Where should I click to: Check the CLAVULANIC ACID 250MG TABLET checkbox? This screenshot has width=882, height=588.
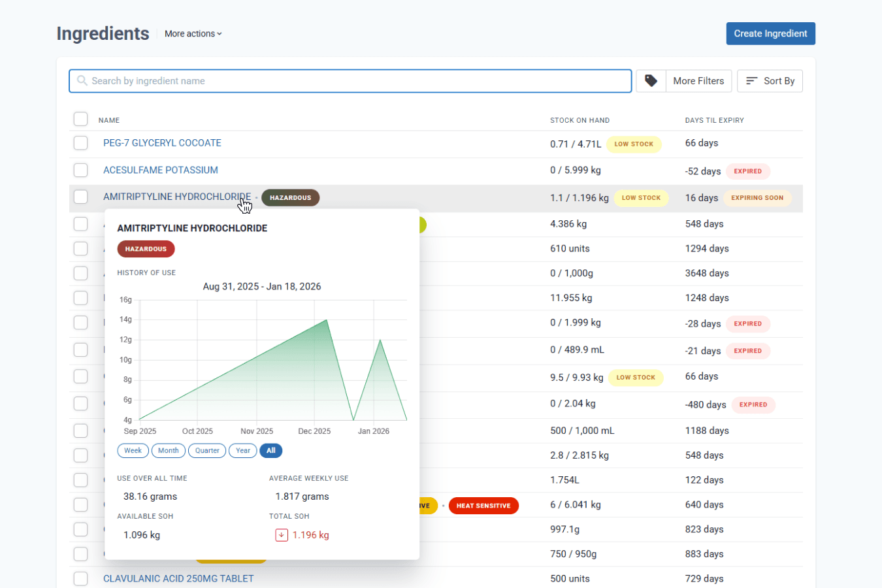[x=80, y=579]
